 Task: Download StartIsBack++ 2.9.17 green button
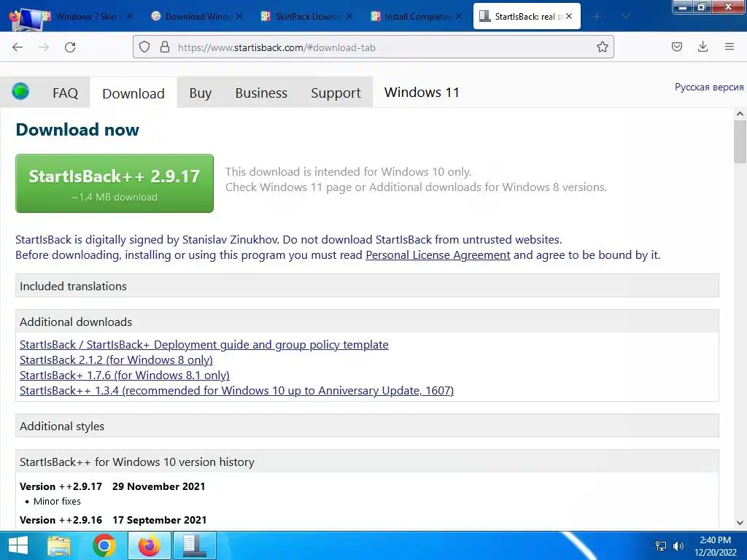click(x=115, y=183)
